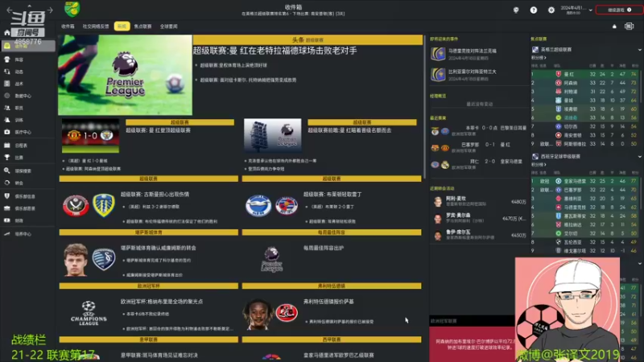This screenshot has height=362, width=644.
Task: Switch to the 收件箱 tab
Action: (68, 27)
